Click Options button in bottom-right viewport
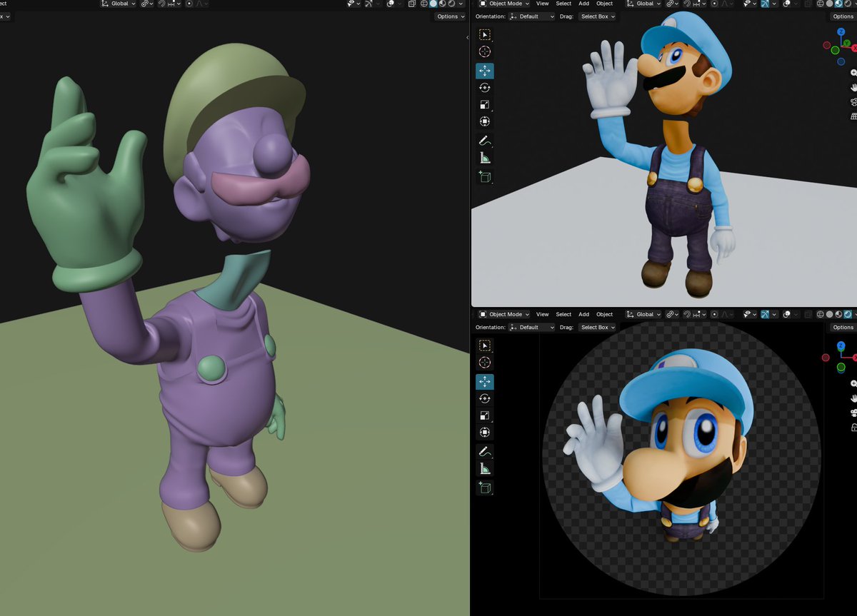857x616 pixels. pos(843,327)
